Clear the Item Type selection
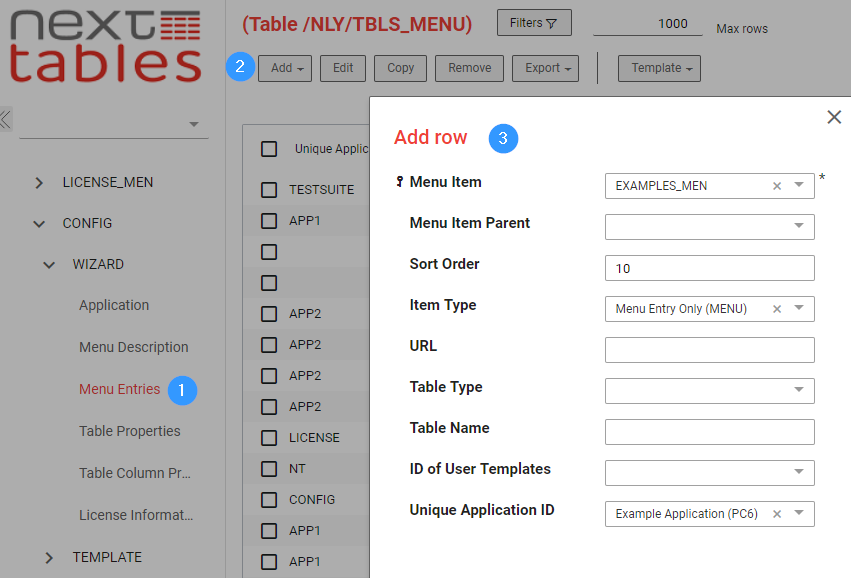851x578 pixels. point(777,309)
